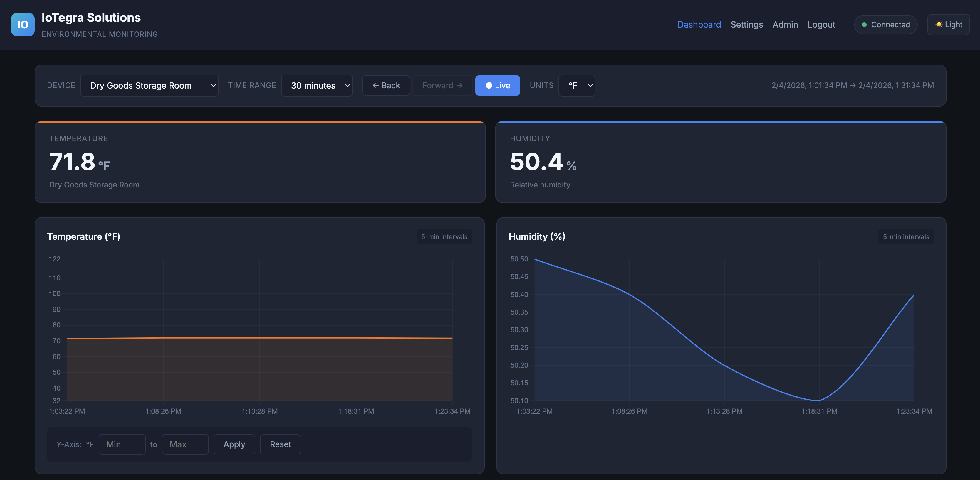Open the Admin page
The width and height of the screenshot is (980, 480).
(x=785, y=24)
